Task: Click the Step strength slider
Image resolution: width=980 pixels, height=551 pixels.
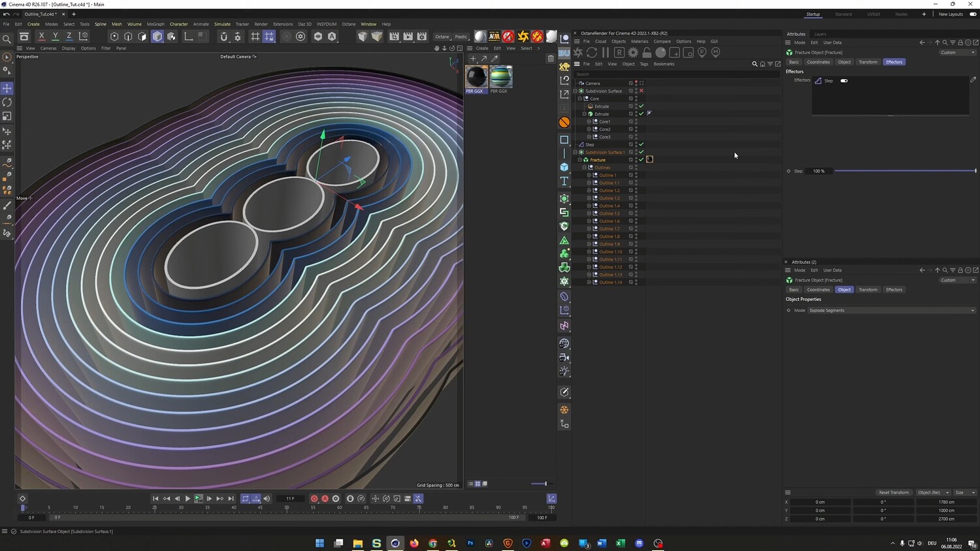Action: click(x=905, y=171)
